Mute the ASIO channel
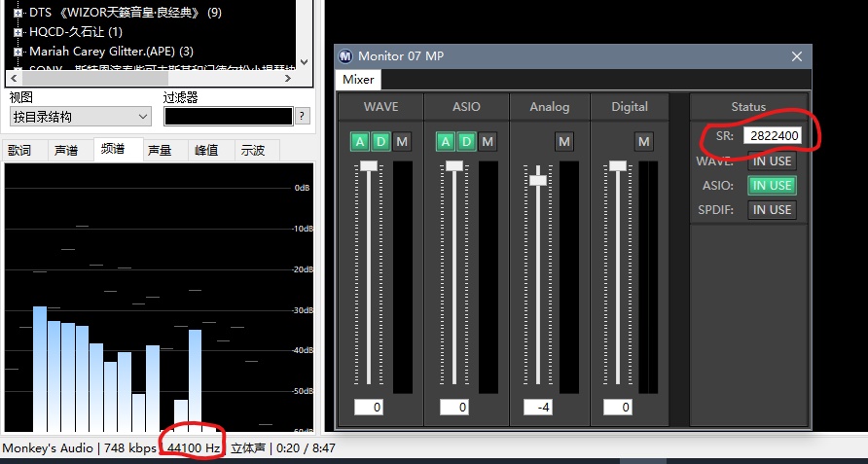868x464 pixels. coord(488,142)
